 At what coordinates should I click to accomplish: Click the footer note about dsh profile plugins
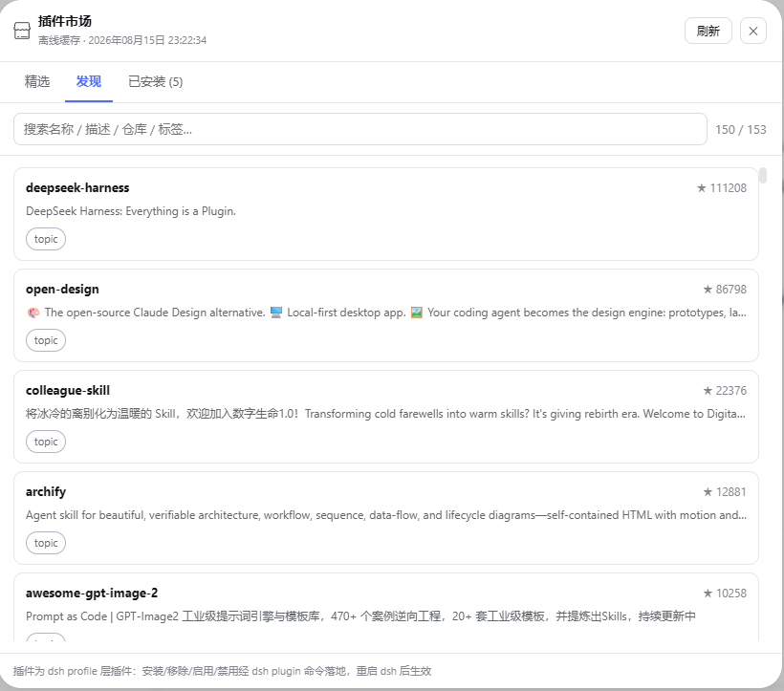222,672
